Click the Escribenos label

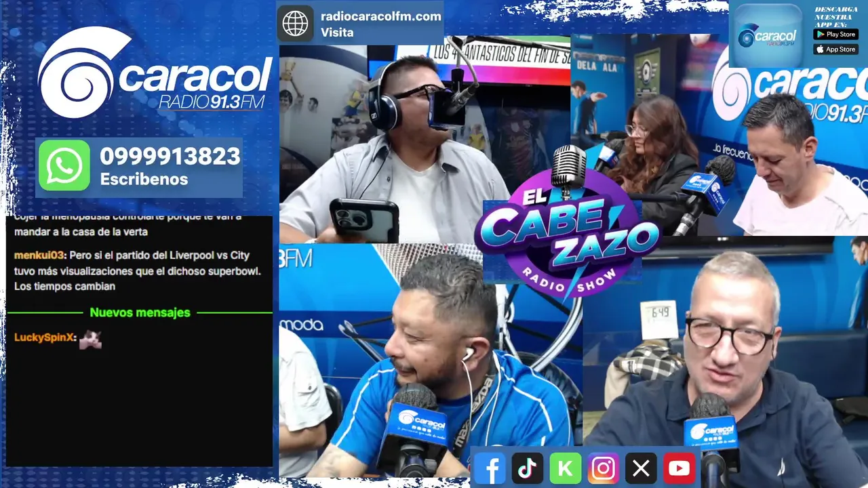point(144,179)
